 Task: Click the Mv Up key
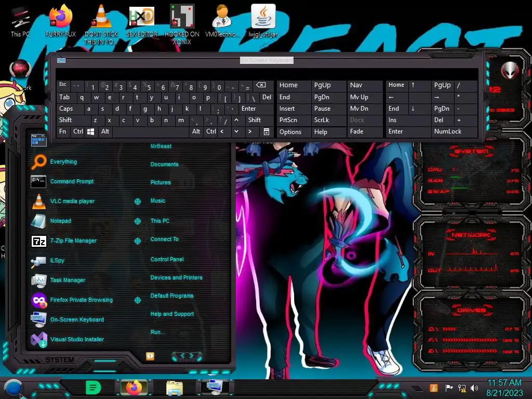point(364,97)
